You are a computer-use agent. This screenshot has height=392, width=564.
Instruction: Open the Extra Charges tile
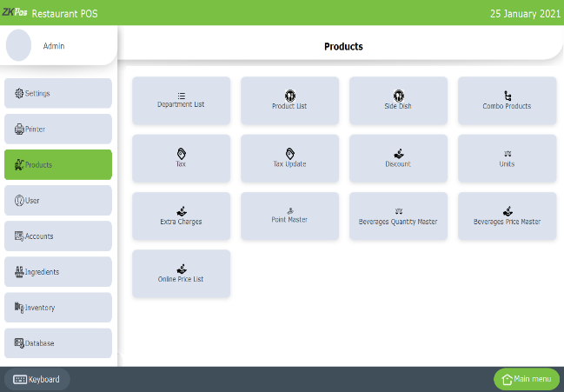click(182, 216)
